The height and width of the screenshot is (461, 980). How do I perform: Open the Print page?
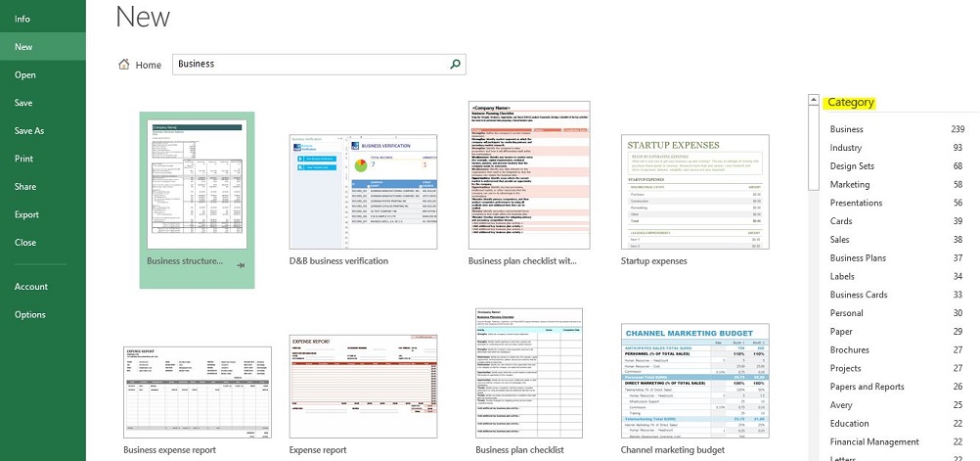pyautogui.click(x=43, y=159)
